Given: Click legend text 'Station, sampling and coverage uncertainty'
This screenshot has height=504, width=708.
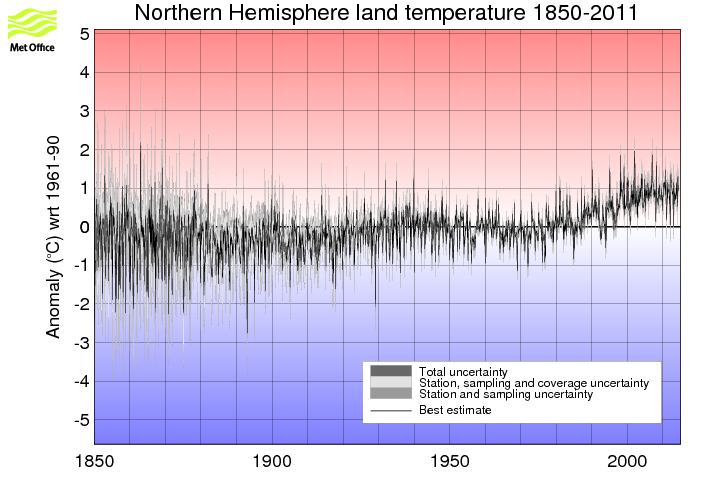Looking at the screenshot, I should click(x=534, y=383).
